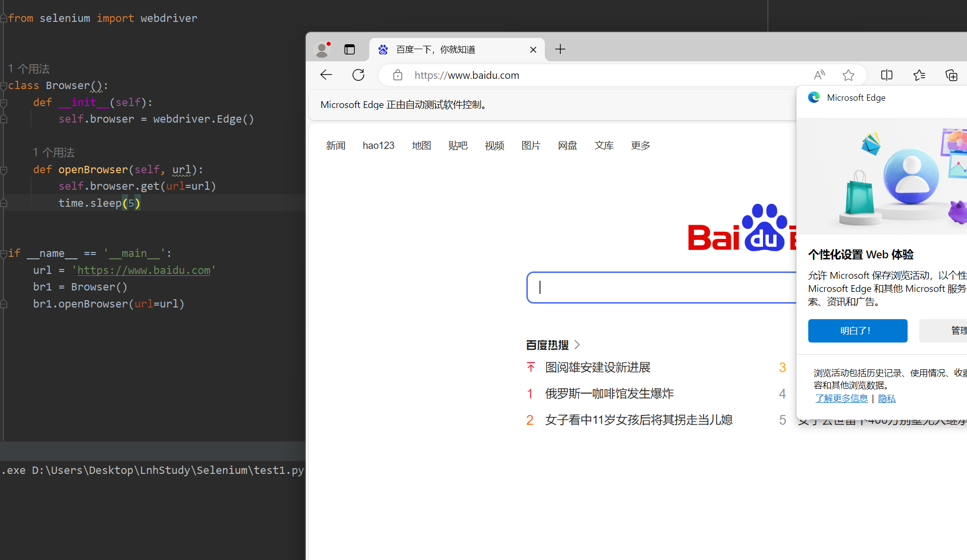Collapse the openBrowser method fold marker

point(3,170)
